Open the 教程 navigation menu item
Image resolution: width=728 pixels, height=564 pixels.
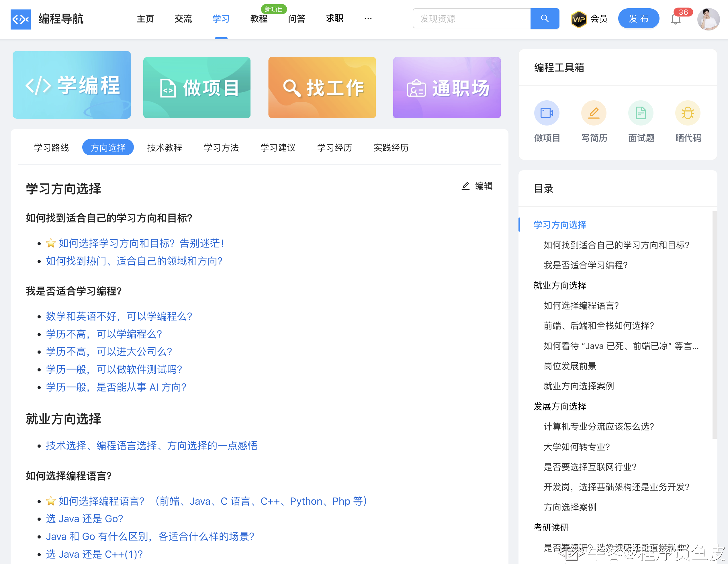[259, 19]
